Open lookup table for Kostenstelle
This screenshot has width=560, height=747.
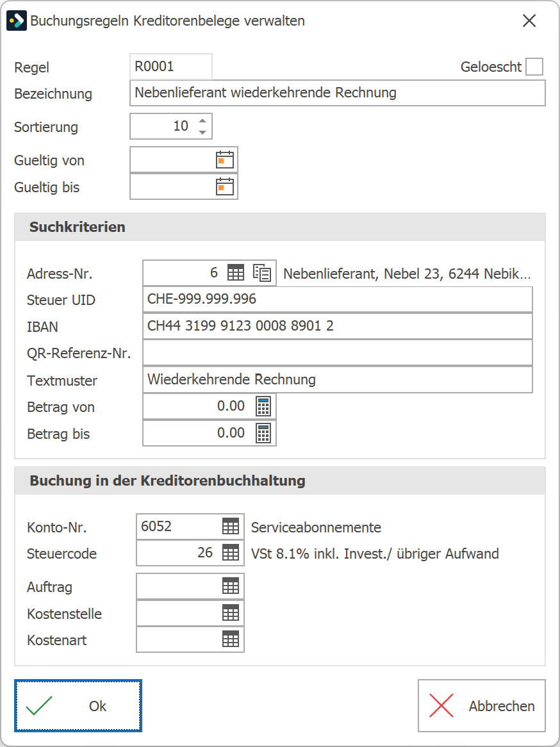231,612
